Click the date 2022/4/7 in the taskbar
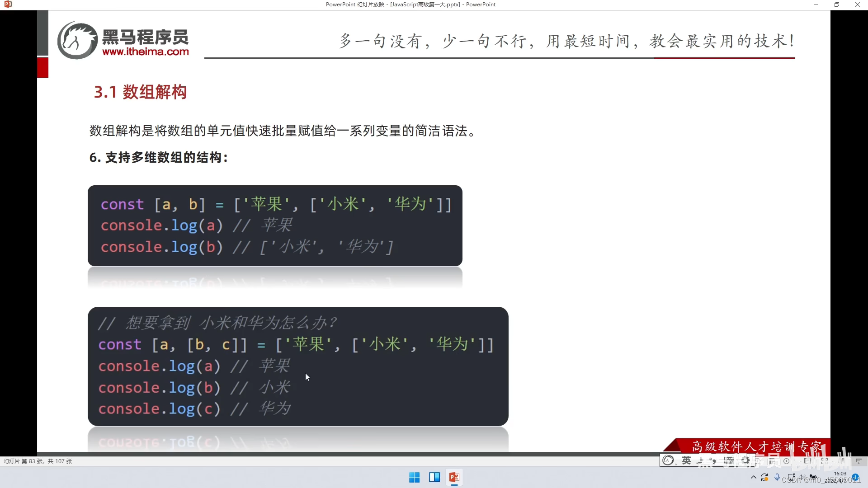Screen dimensions: 868x488 [x=840, y=481]
